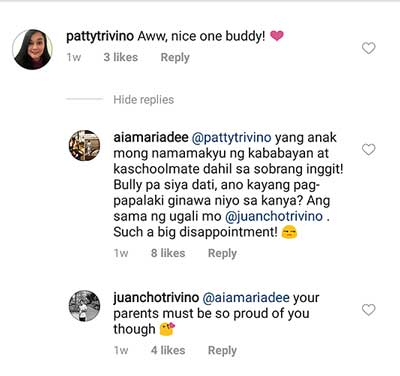Image resolution: width=400 pixels, height=376 pixels.
Task: Reply to aiamariadee's comment
Action: [x=222, y=253]
